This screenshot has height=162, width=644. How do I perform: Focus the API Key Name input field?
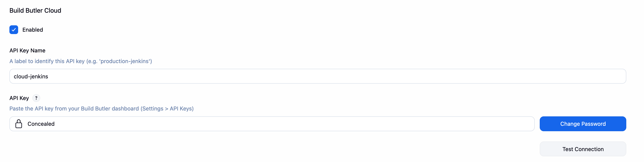tap(317, 76)
